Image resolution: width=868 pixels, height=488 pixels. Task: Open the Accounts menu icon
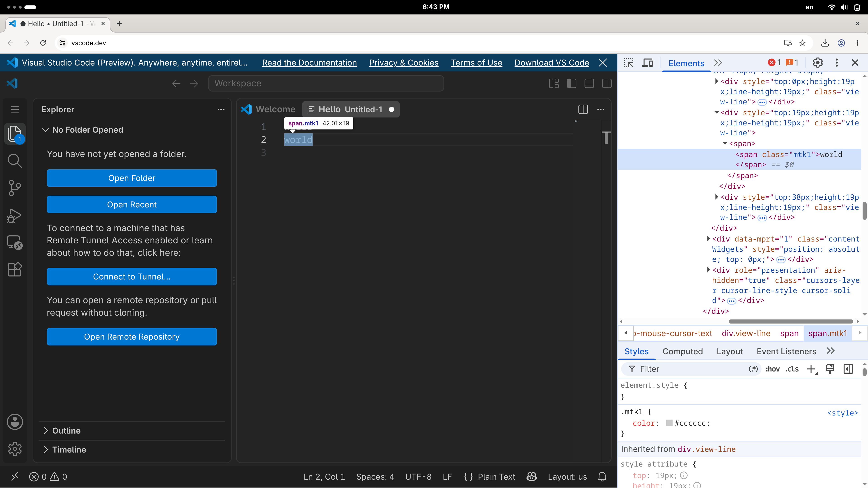point(15,422)
